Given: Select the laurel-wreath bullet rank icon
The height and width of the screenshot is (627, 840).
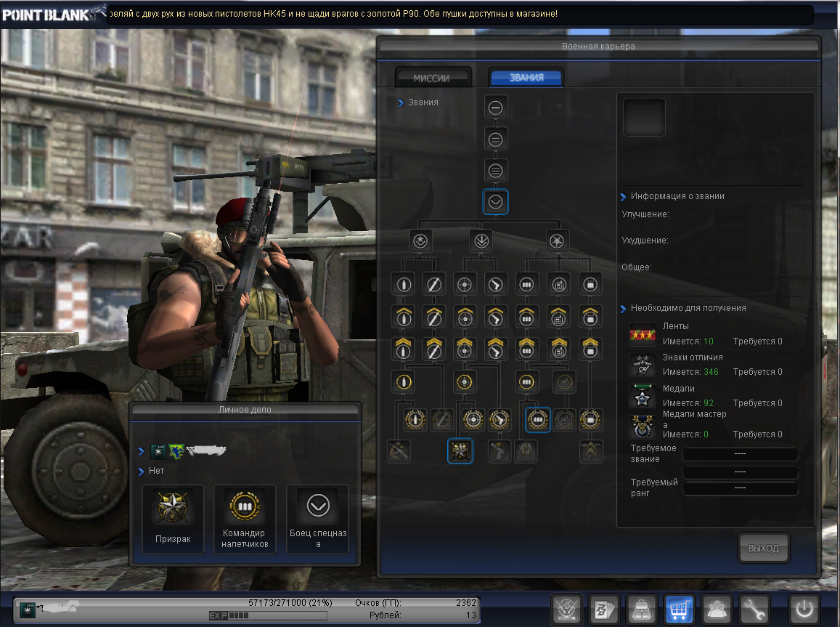Looking at the screenshot, I should click(415, 420).
